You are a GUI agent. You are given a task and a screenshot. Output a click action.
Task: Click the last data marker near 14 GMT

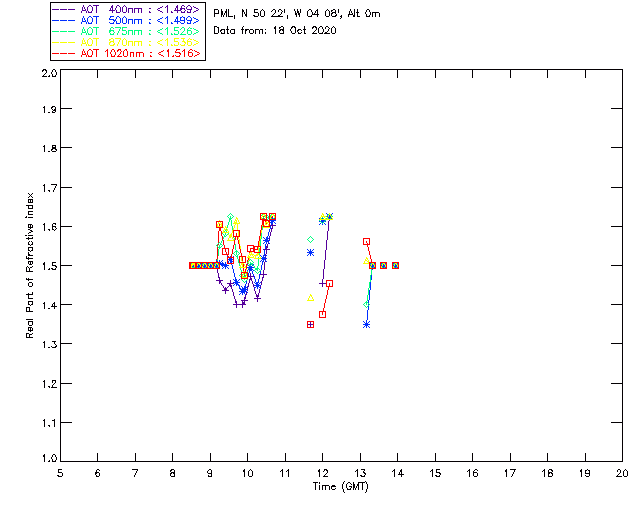click(x=396, y=265)
